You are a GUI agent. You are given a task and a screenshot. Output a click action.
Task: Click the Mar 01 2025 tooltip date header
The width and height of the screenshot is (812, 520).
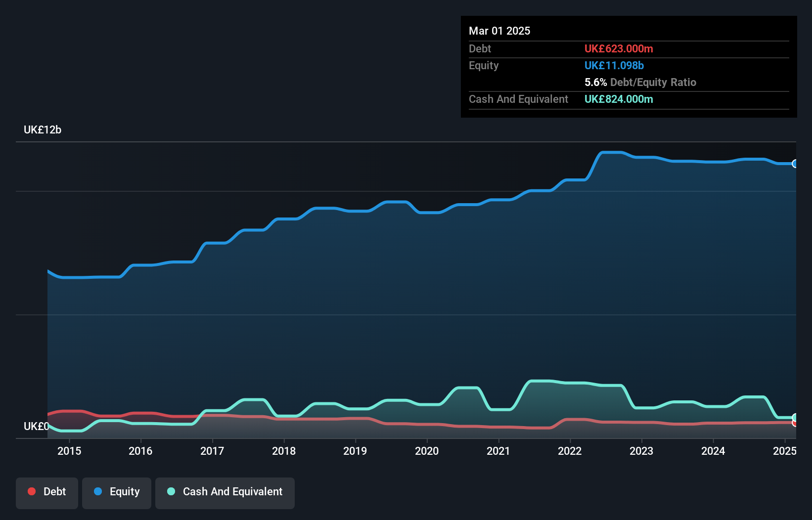click(499, 31)
